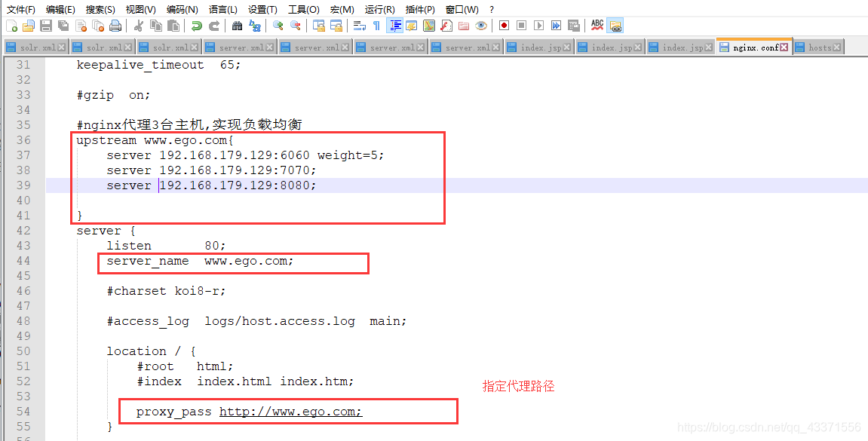
Task: Open the 插件(P) menu
Action: click(420, 9)
